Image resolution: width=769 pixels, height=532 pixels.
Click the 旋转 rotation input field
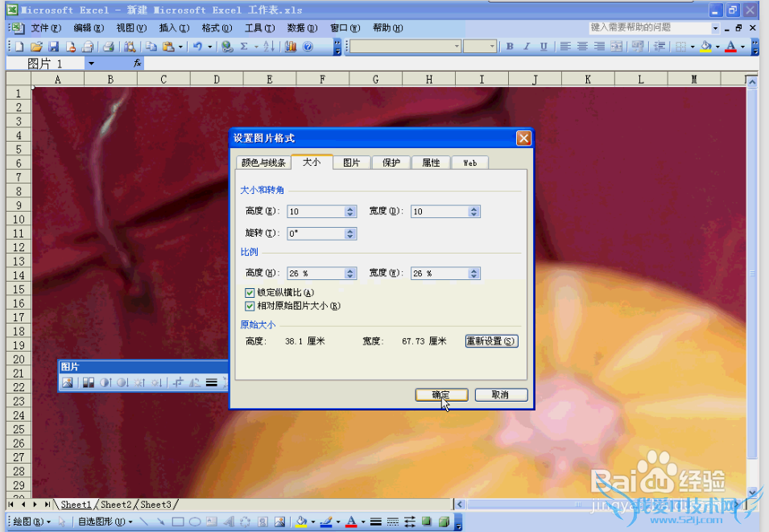[x=316, y=234]
